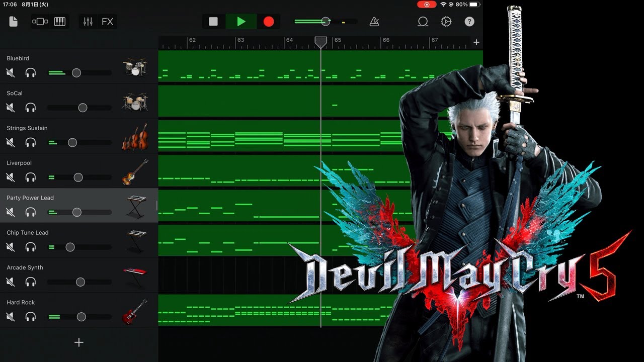
Task: Switch to the tracks view button
Action: (40, 22)
